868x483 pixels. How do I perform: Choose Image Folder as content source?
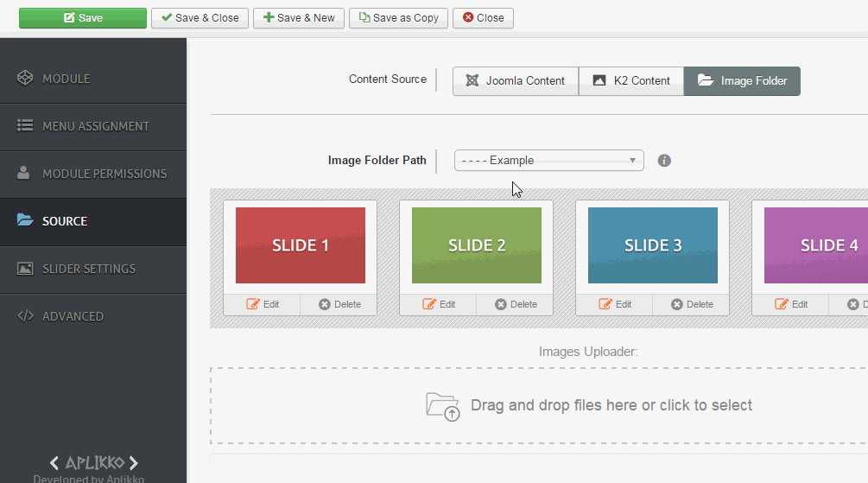pyautogui.click(x=742, y=81)
